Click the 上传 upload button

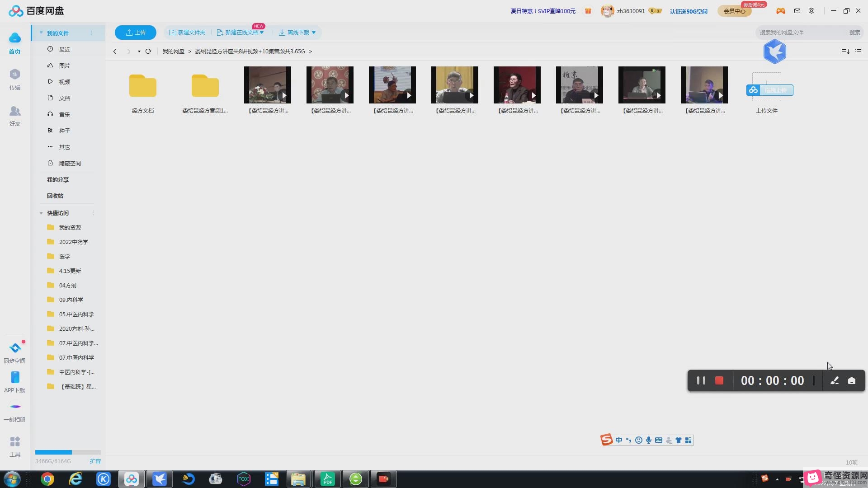pos(136,33)
